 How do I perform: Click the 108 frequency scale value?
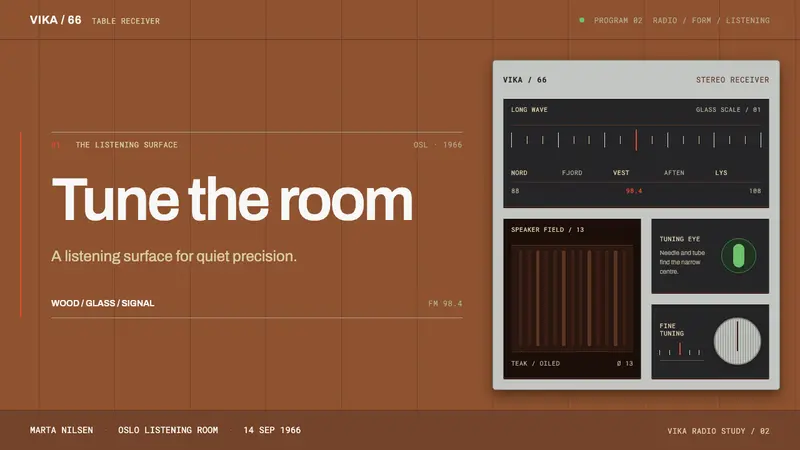pos(755,191)
